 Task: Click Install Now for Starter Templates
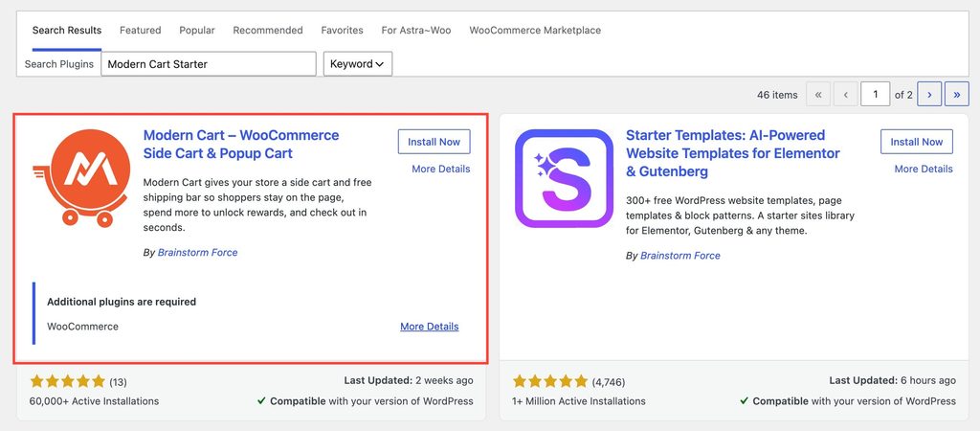pyautogui.click(x=916, y=142)
